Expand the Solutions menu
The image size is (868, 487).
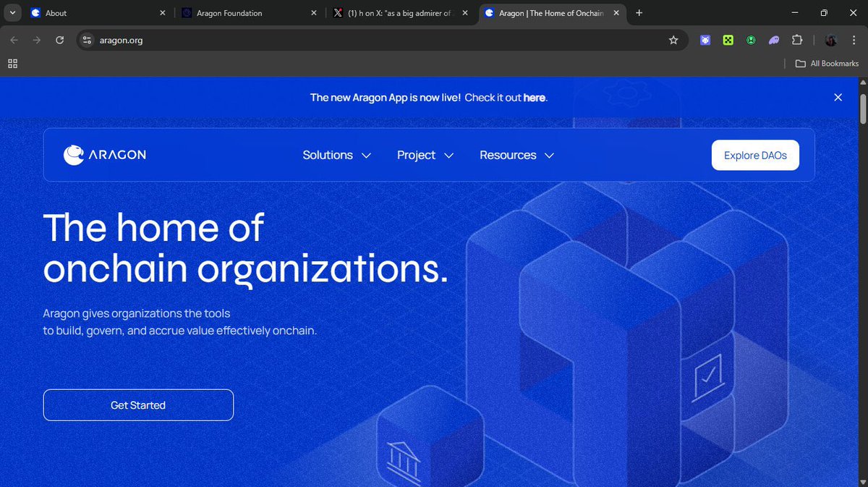click(x=337, y=155)
